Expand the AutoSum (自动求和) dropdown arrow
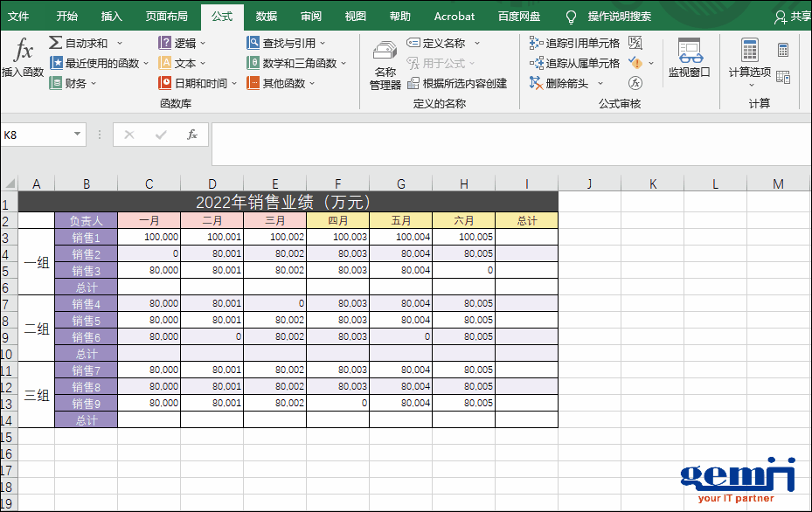 click(x=120, y=43)
